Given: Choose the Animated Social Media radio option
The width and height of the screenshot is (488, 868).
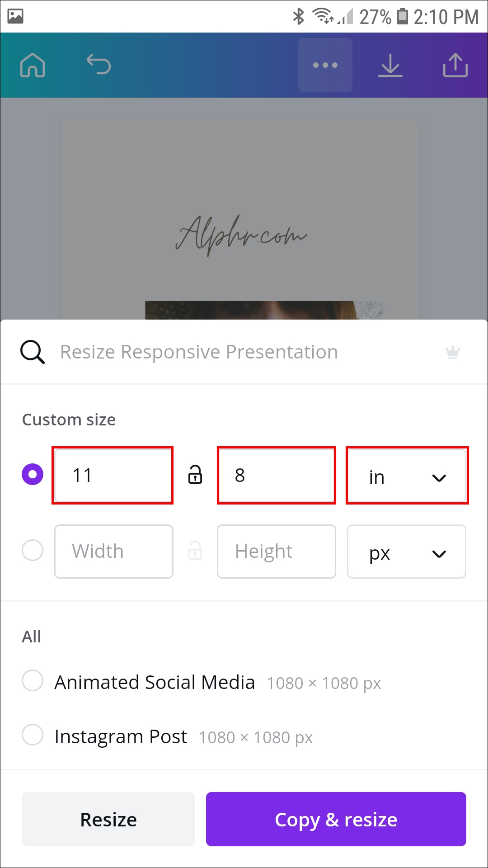Looking at the screenshot, I should tap(33, 681).
